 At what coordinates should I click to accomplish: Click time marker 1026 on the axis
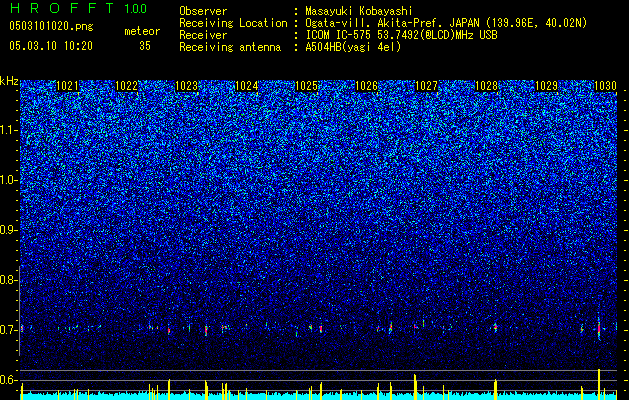366,86
